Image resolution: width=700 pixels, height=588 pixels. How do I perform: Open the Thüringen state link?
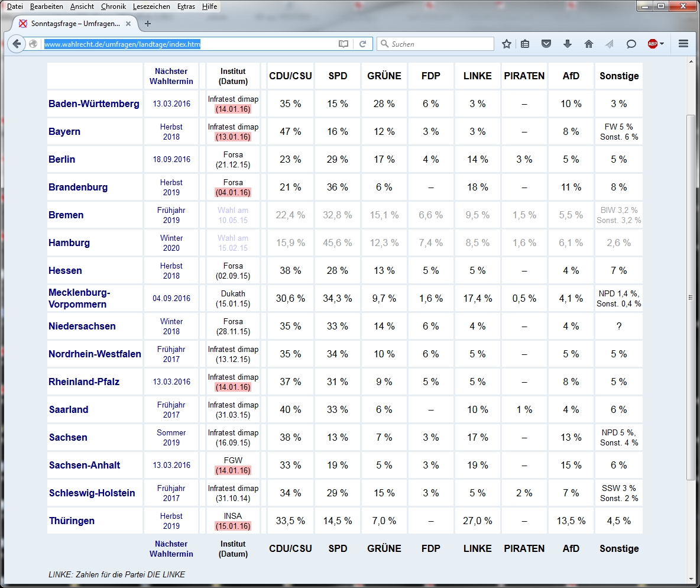pos(72,521)
